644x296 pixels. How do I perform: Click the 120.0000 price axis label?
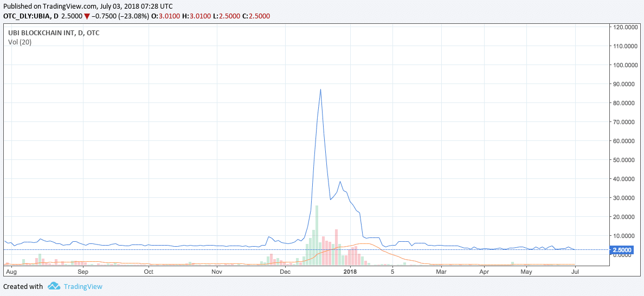[623, 27]
